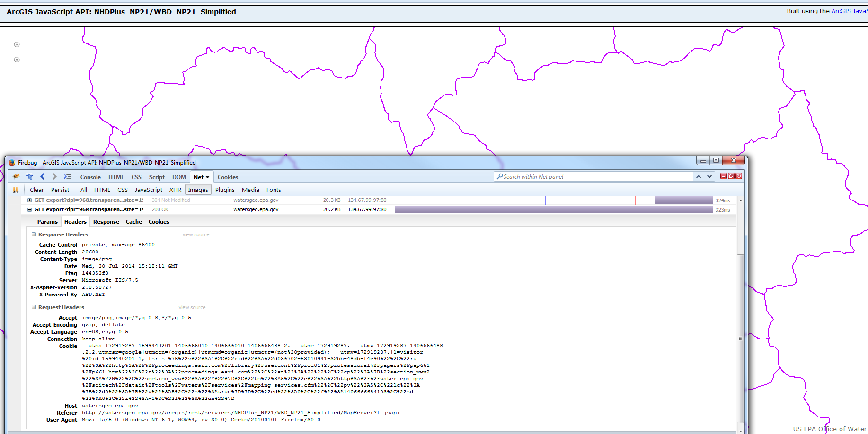Click the Etag value 144353f3

[x=95, y=273]
